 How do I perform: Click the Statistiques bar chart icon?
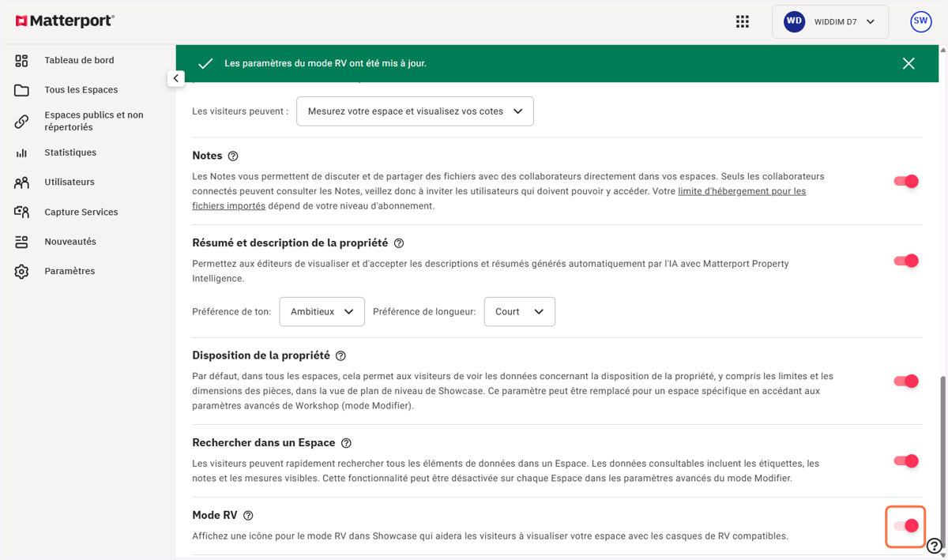21,153
